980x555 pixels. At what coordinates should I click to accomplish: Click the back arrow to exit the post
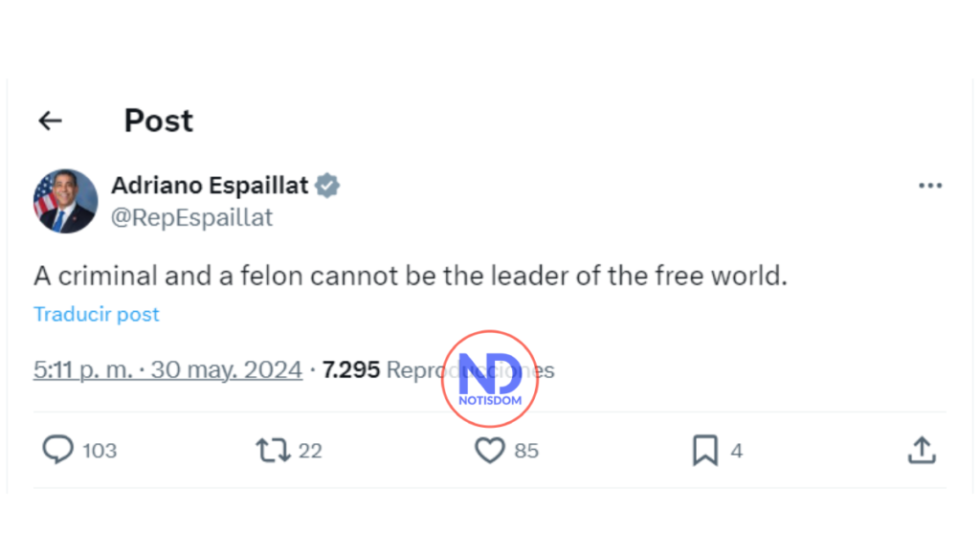[x=49, y=121]
